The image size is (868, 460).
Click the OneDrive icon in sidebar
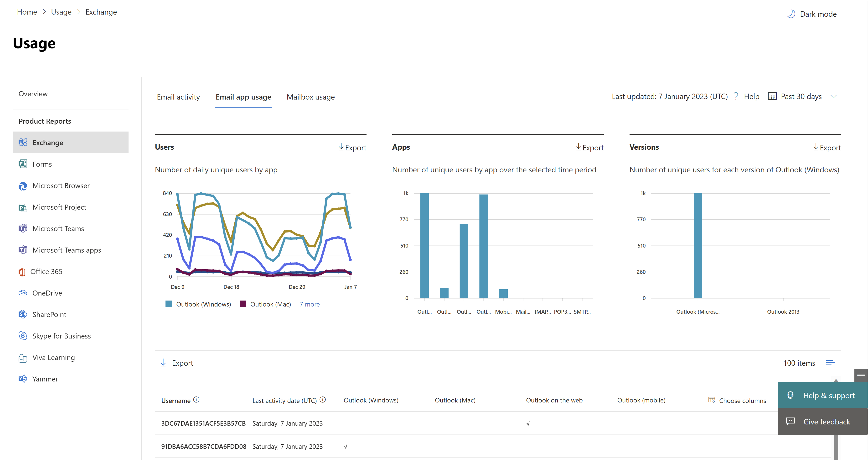coord(22,293)
